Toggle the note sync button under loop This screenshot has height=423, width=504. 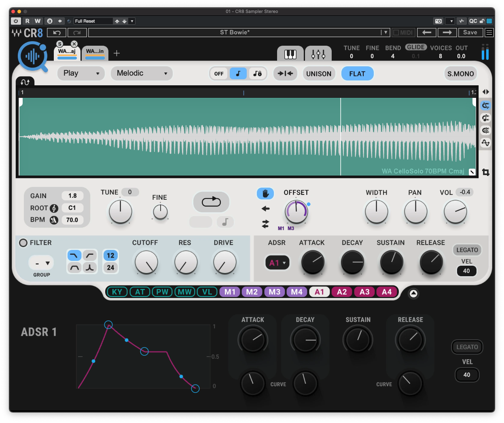(x=225, y=222)
